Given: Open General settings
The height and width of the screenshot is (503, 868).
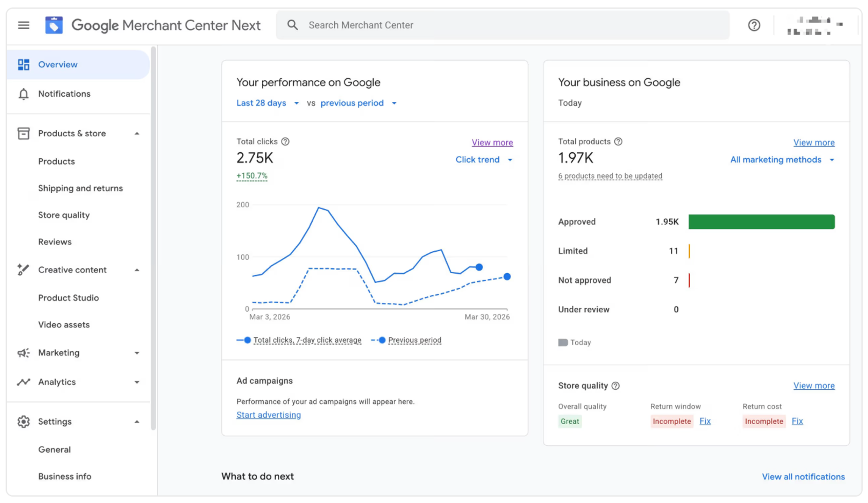Looking at the screenshot, I should [x=55, y=450].
